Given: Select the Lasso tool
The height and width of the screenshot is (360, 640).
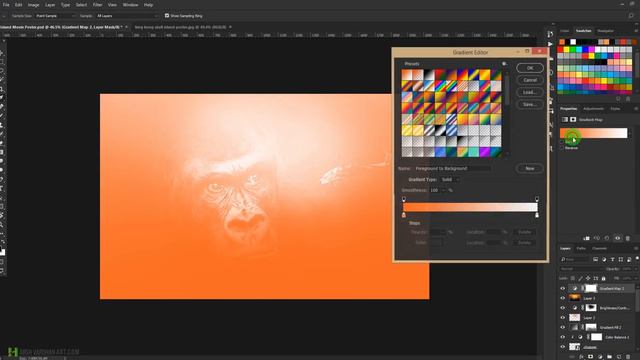Looking at the screenshot, I should (2, 71).
